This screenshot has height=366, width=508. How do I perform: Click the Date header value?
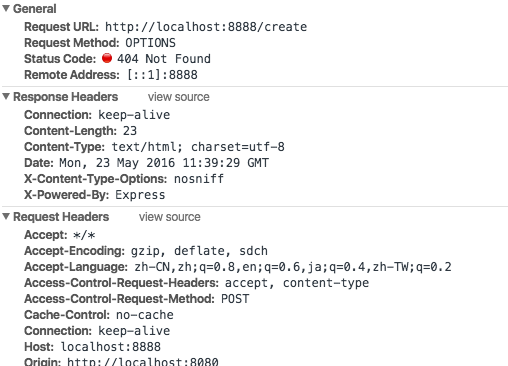pos(164,163)
